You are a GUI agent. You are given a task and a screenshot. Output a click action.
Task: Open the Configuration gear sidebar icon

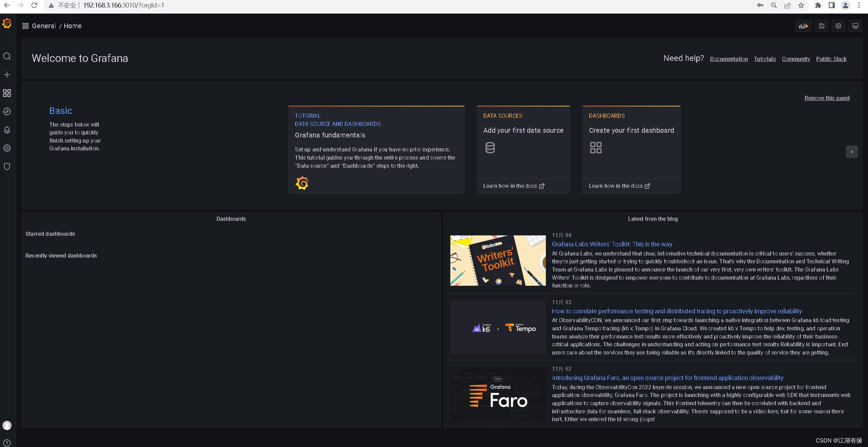point(7,148)
